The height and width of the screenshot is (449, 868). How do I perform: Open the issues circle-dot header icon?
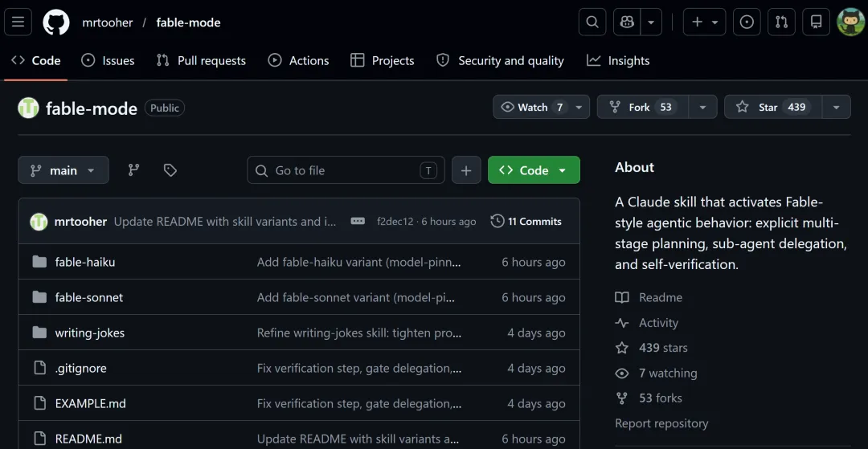747,22
